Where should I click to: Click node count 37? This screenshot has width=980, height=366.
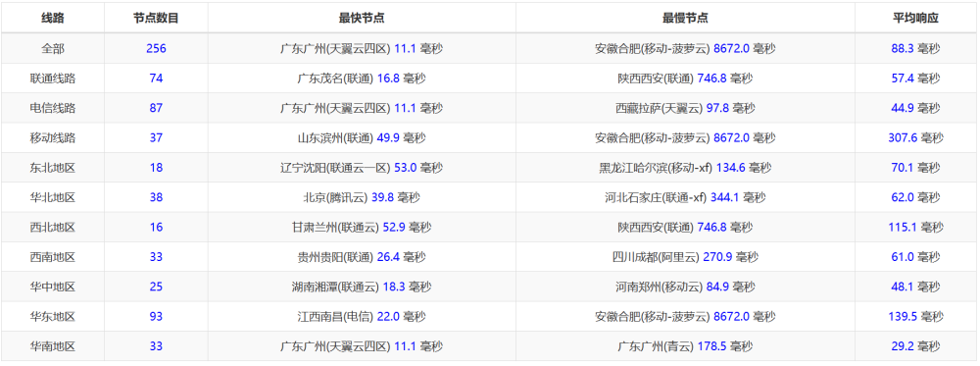(x=156, y=137)
